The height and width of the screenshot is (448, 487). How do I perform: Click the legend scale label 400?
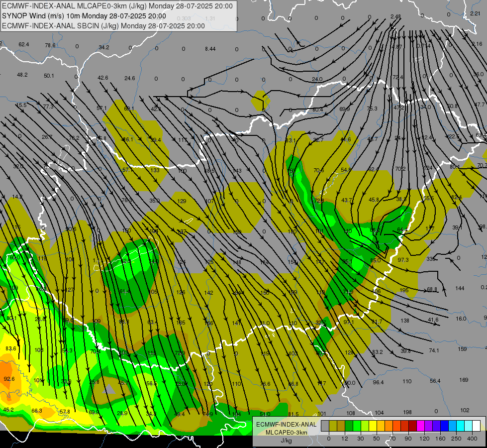[x=472, y=439]
